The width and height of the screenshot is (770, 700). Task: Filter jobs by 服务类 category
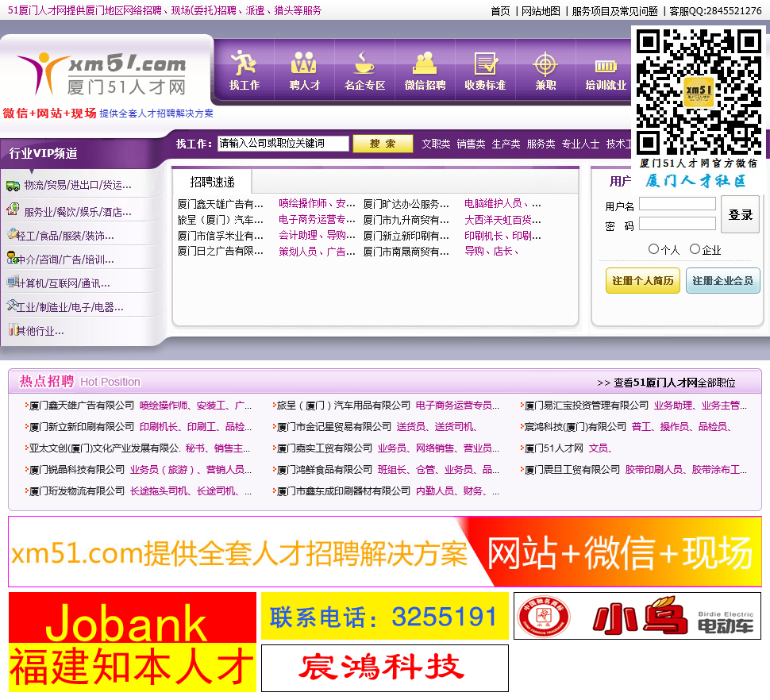click(541, 144)
